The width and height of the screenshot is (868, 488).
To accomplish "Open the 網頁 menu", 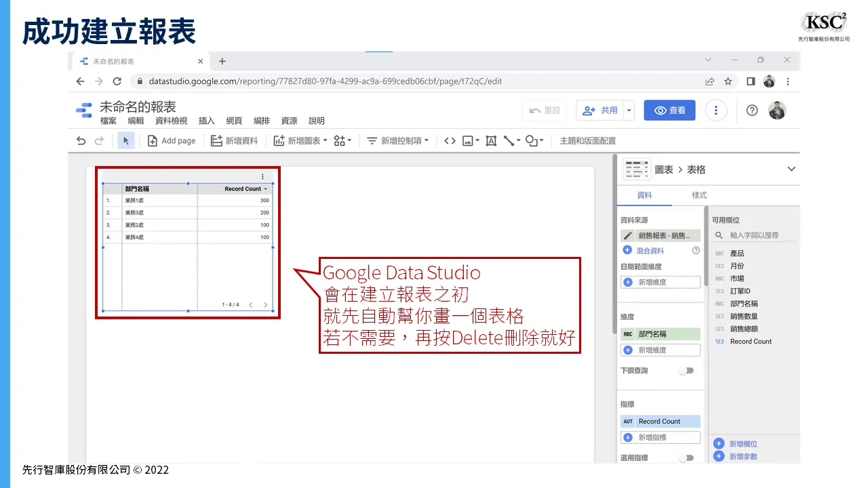I will tap(234, 121).
